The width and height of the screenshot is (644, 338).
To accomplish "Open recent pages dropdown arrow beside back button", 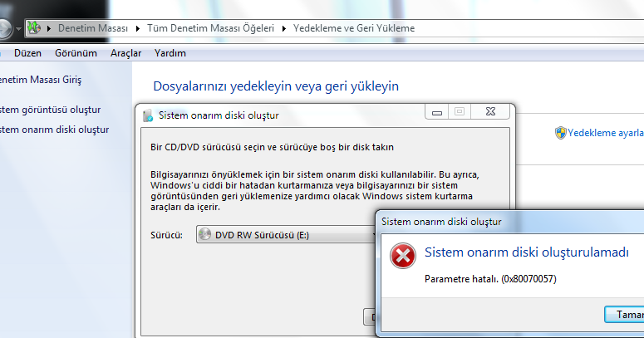I will point(18,29).
